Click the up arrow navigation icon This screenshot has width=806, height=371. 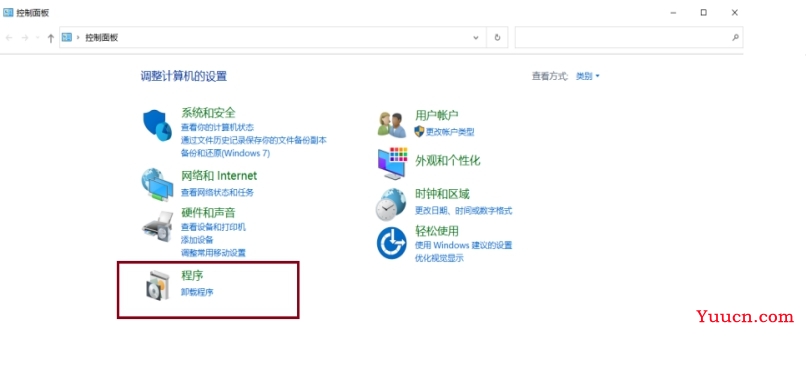pyautogui.click(x=50, y=38)
